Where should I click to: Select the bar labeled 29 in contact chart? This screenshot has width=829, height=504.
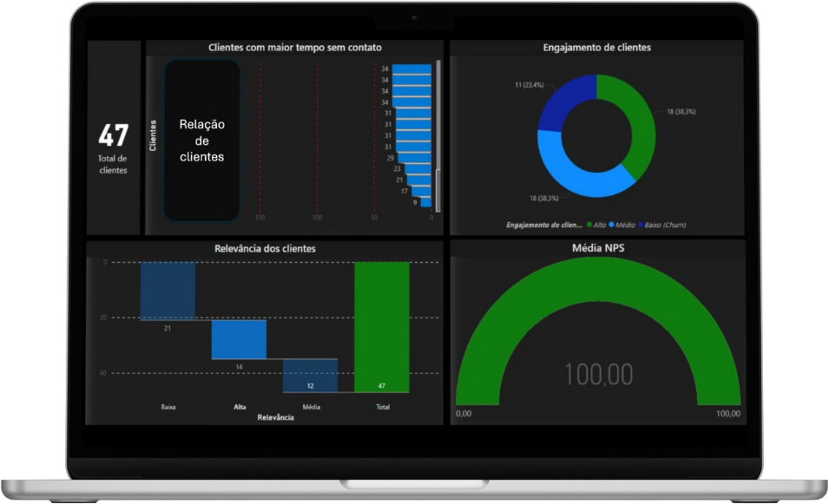(414, 158)
